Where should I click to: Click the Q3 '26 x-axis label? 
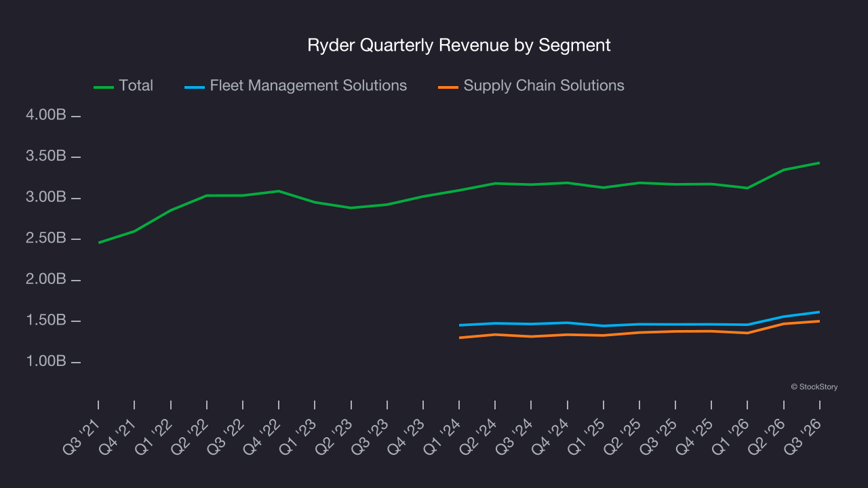pyautogui.click(x=804, y=437)
